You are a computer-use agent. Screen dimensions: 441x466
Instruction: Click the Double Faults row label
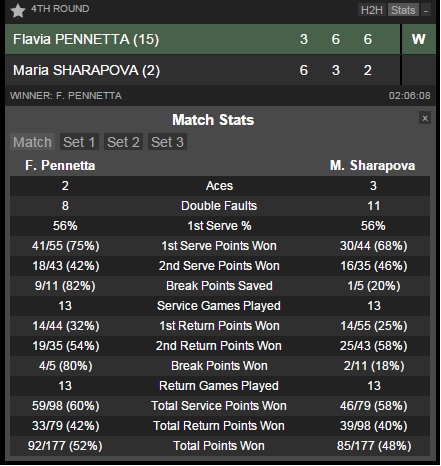pos(219,206)
